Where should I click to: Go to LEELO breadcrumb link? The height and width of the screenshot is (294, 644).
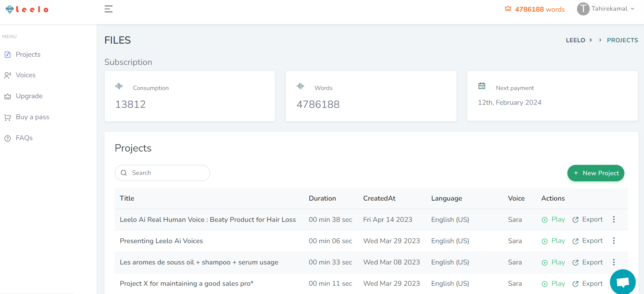pyautogui.click(x=575, y=40)
